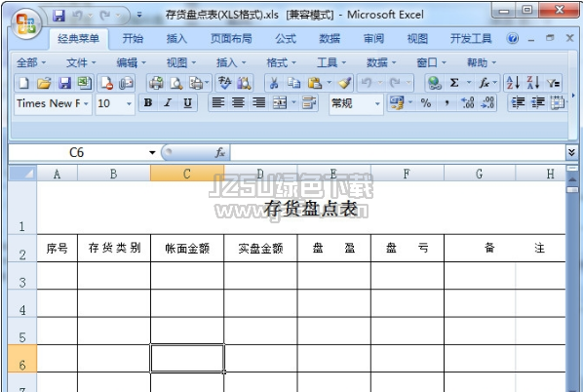Open the 格式 classic menu
This screenshot has height=392, width=583.
(x=282, y=62)
